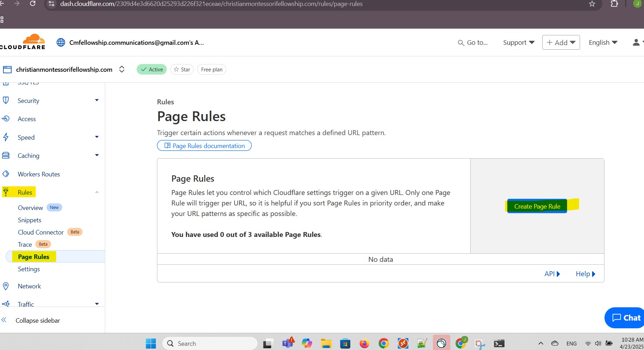The height and width of the screenshot is (350, 644).
Task: Open browser extensions puzzle icon
Action: pyautogui.click(x=614, y=4)
